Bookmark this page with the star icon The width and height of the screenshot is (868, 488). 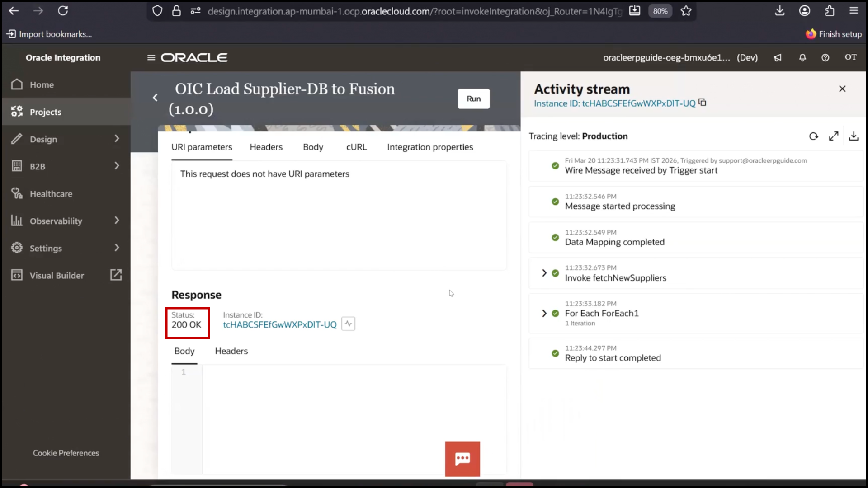pos(685,11)
